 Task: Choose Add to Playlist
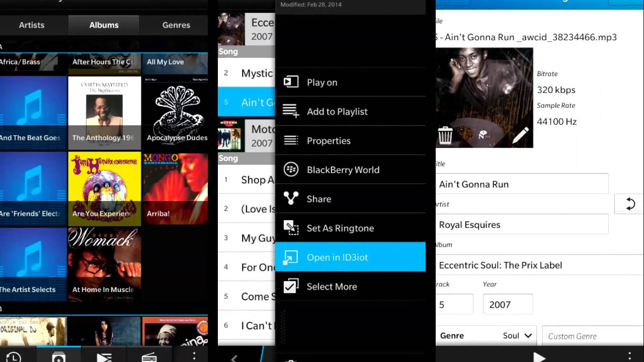(x=351, y=112)
